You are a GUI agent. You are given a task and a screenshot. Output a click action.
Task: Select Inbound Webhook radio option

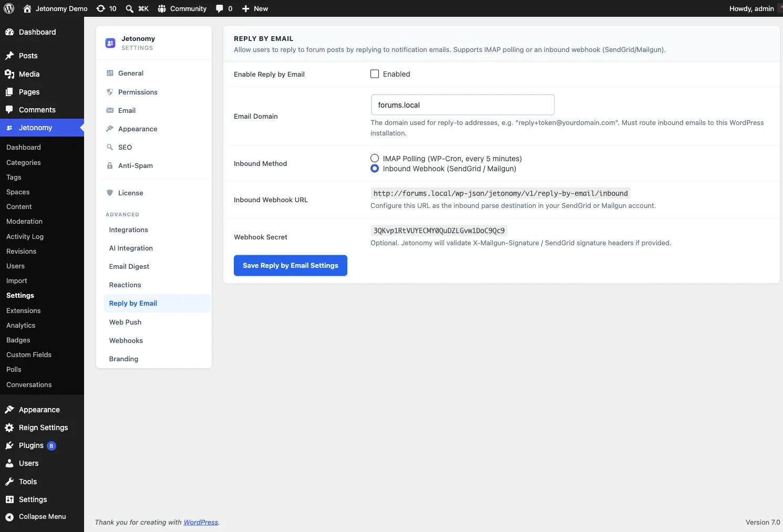click(x=375, y=169)
